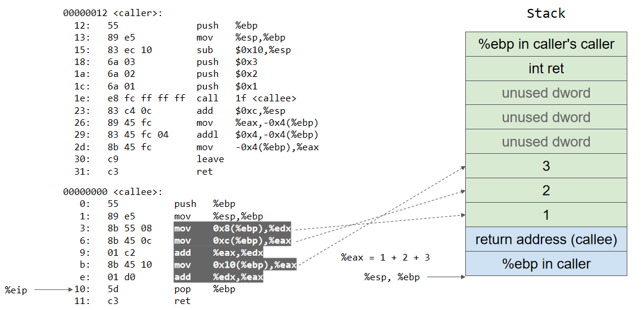
Task: Click the blue "%ebp in caller" stack cell
Action: (x=546, y=264)
